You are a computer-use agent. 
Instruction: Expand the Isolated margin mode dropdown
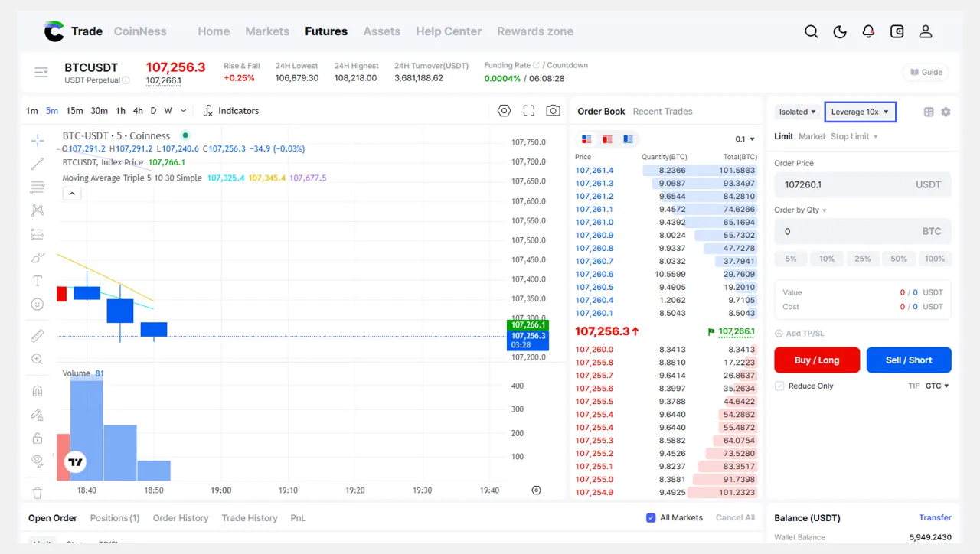(797, 112)
